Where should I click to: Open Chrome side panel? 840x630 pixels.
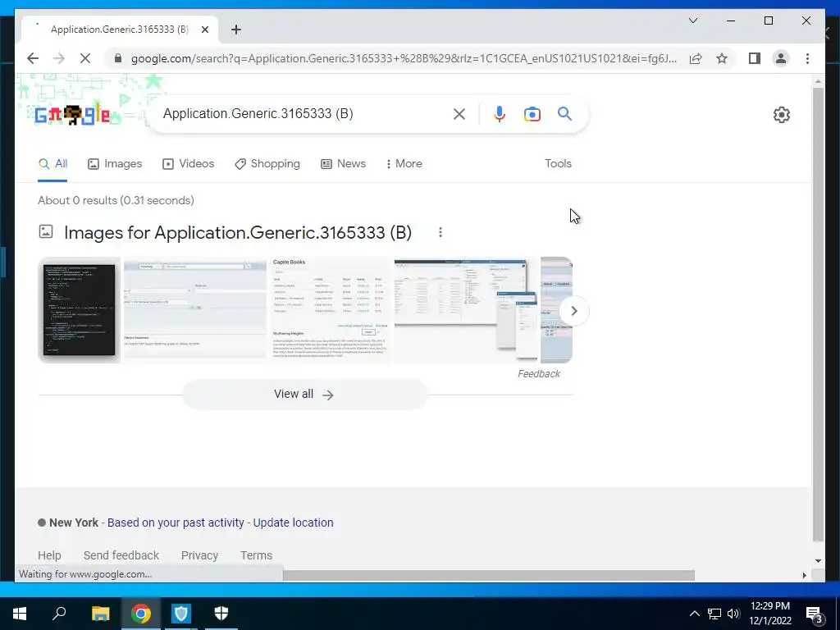tap(755, 58)
